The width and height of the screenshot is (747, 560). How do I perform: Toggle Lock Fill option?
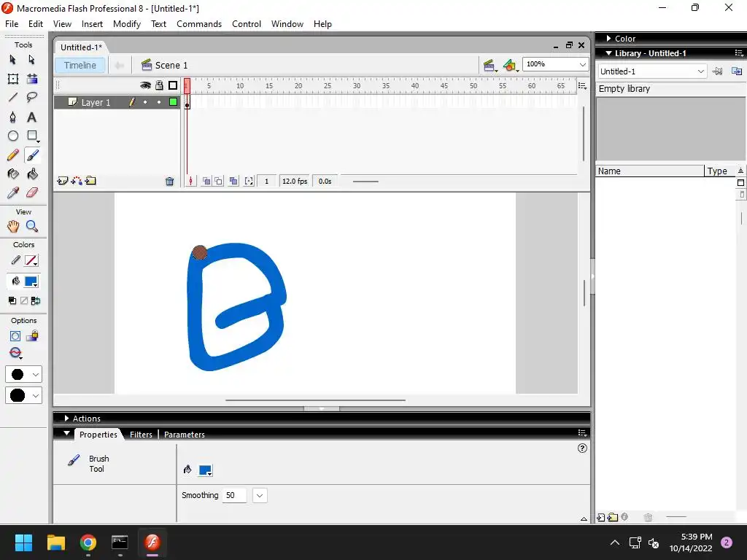point(32,336)
